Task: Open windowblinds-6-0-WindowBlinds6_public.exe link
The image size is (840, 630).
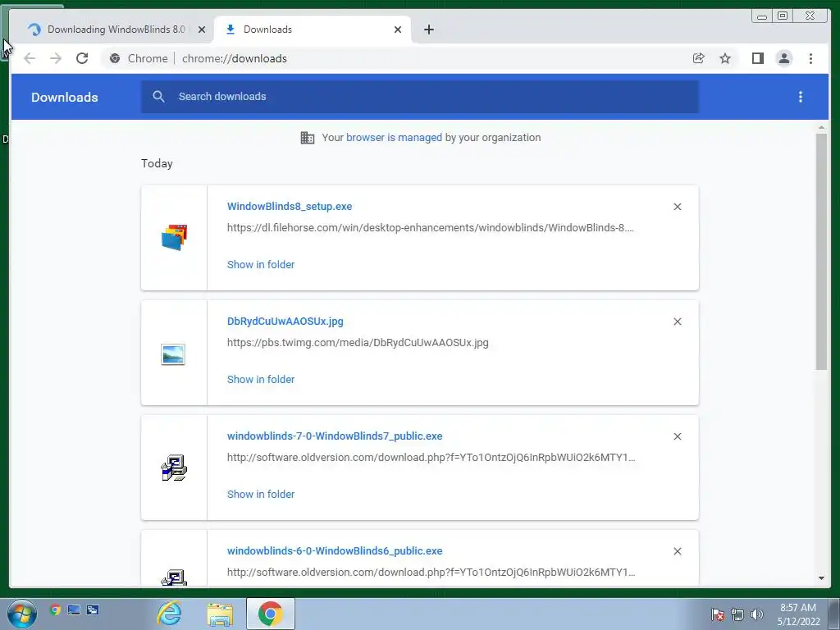Action: click(x=335, y=550)
